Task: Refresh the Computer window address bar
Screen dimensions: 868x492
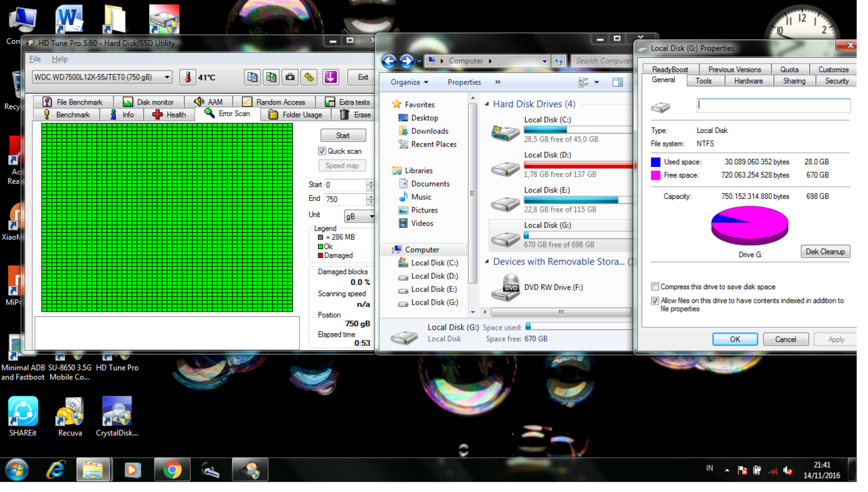Action: point(559,61)
